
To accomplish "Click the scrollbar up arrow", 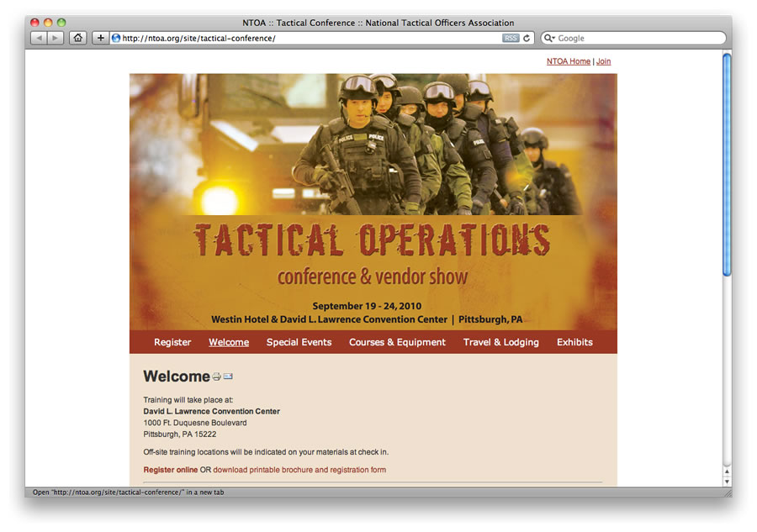I will click(x=727, y=471).
